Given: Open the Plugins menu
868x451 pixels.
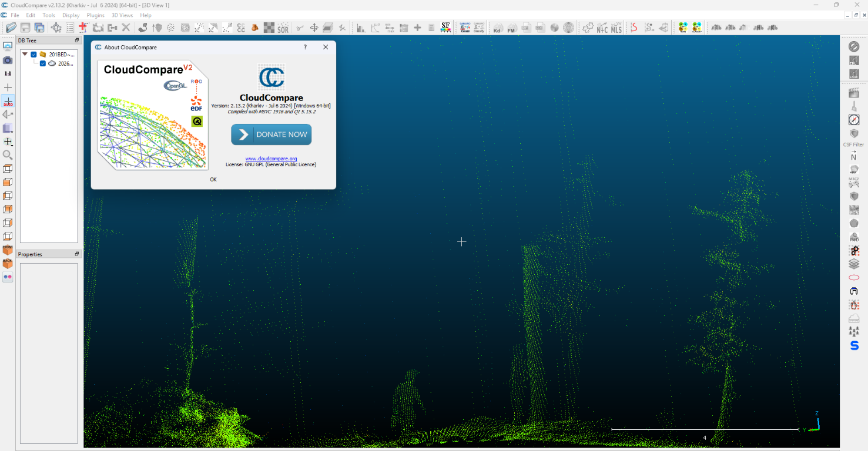Looking at the screenshot, I should [x=95, y=15].
